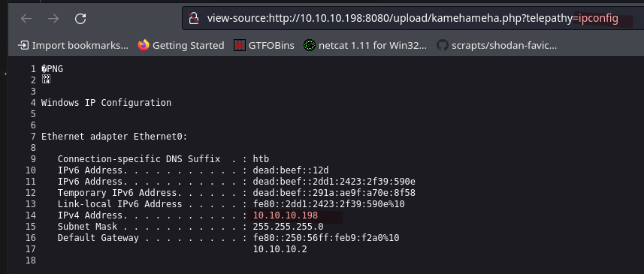Click the Import bookmarks arrow icon
This screenshot has width=644, height=274.
coord(23,45)
